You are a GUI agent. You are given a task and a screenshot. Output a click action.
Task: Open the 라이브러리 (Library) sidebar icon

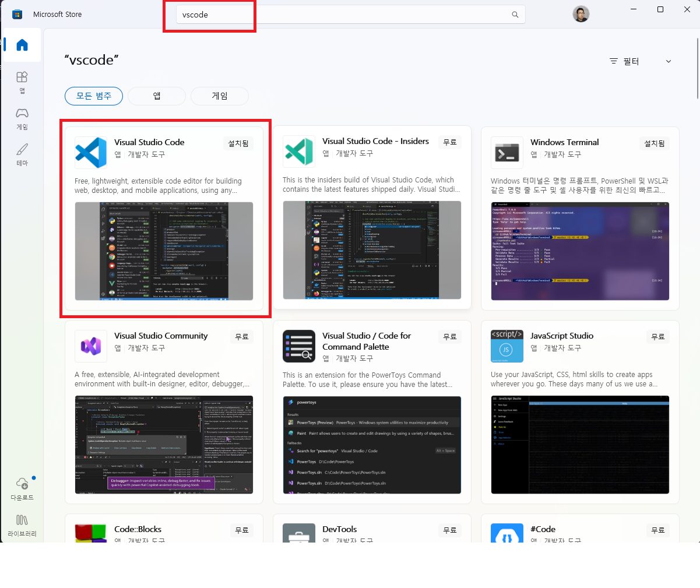click(22, 524)
